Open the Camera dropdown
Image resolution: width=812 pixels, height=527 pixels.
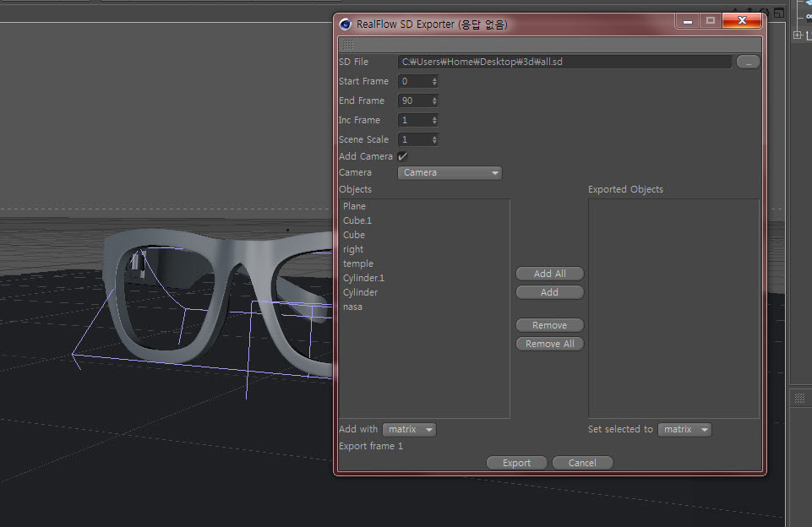pyautogui.click(x=450, y=173)
